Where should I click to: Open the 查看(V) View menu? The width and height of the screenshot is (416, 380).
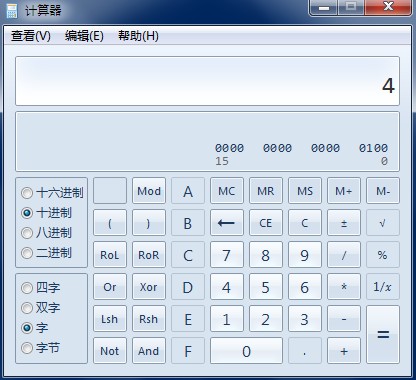pyautogui.click(x=31, y=36)
